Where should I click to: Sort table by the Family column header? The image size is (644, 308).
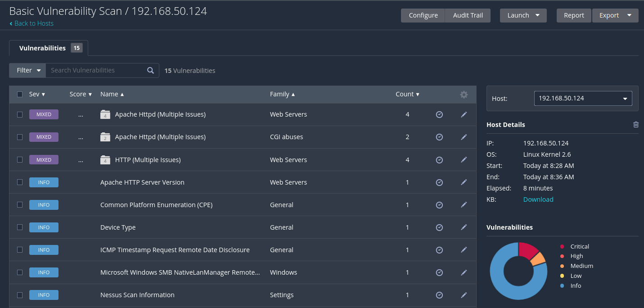point(282,95)
